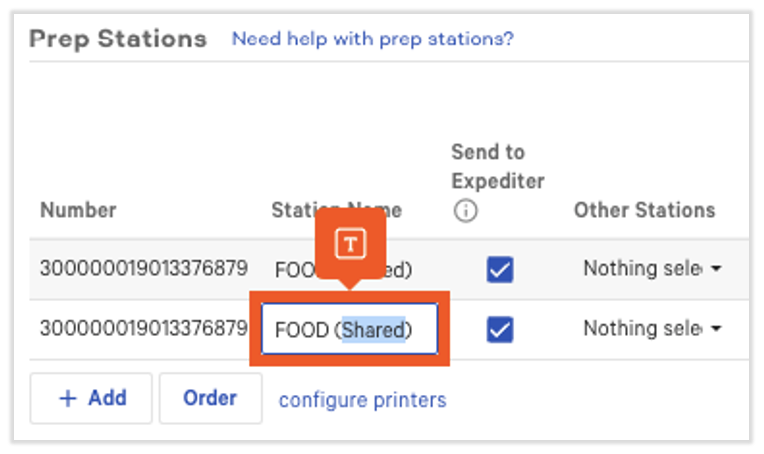Select the first row station number
Viewport: 764px width, 454px height.
[143, 268]
